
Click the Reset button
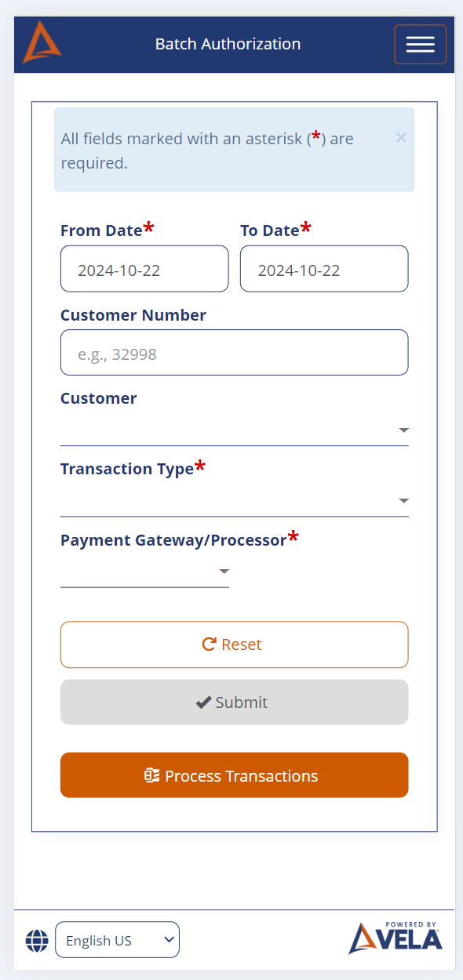click(234, 644)
